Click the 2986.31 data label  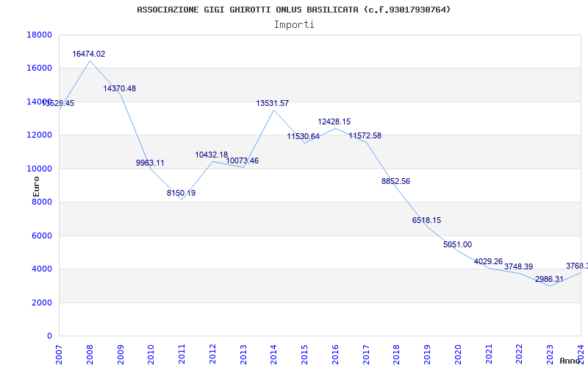(x=549, y=280)
